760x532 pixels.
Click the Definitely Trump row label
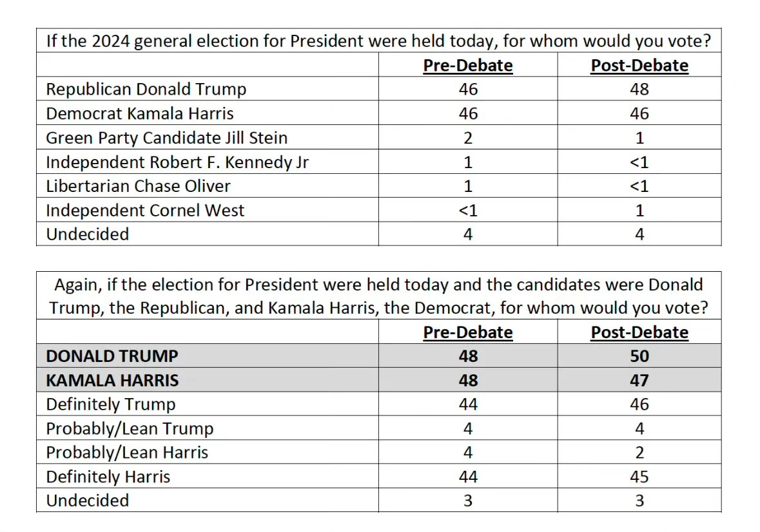tap(110, 404)
